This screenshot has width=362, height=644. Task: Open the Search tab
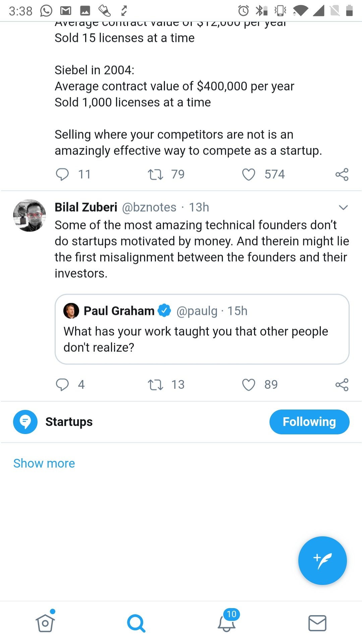point(136,623)
